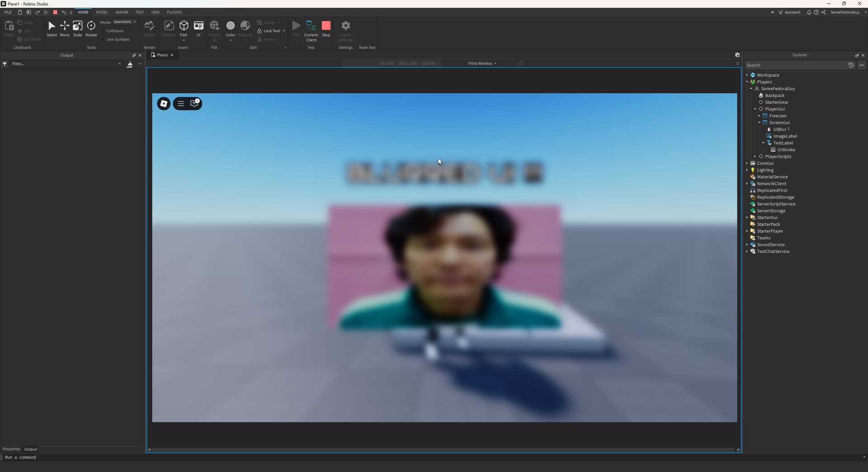Viewport: 868px width, 472px height.
Task: Collapse the TextLabel tree node
Action: [x=763, y=143]
